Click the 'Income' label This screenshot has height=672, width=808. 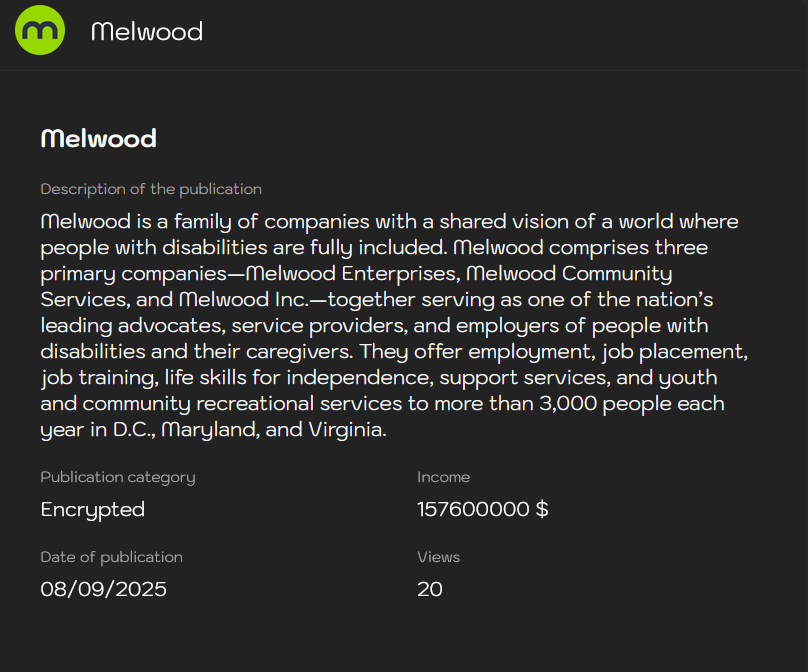click(443, 477)
